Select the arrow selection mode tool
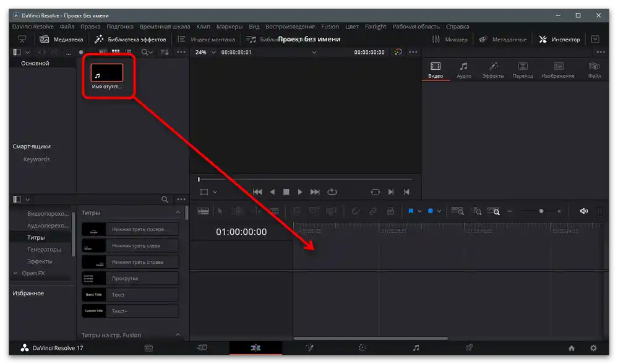618x364 pixels. (220, 211)
